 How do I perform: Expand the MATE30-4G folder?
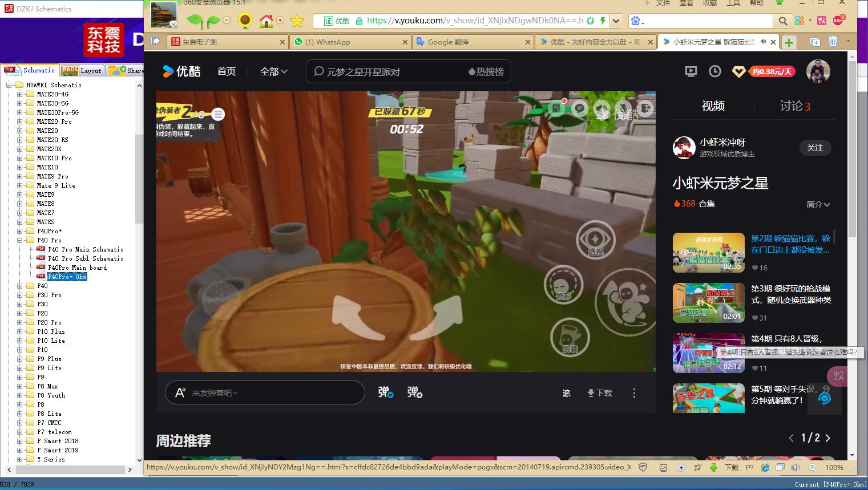(x=20, y=94)
